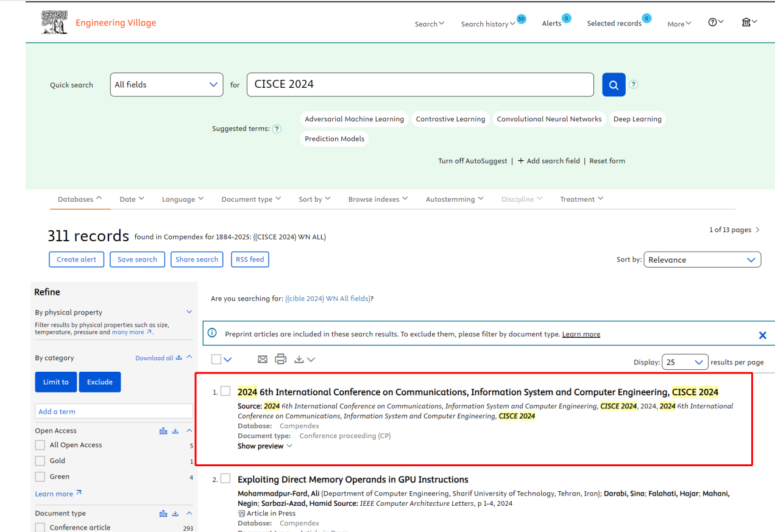
Task: Collapse the By category section
Action: point(189,358)
